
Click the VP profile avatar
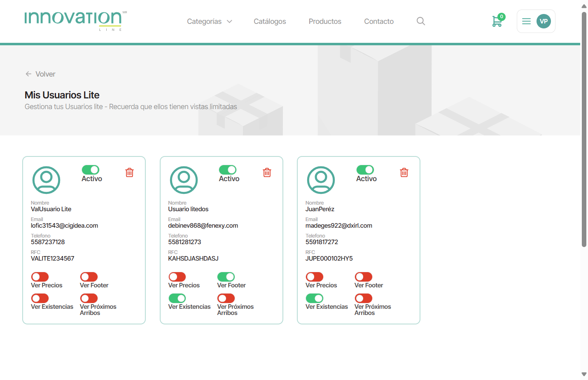544,21
